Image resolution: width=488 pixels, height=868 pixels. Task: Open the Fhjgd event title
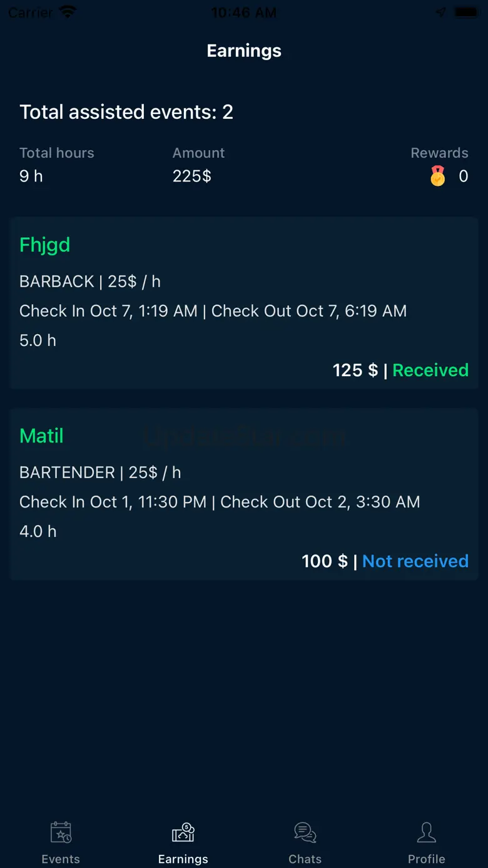point(45,245)
